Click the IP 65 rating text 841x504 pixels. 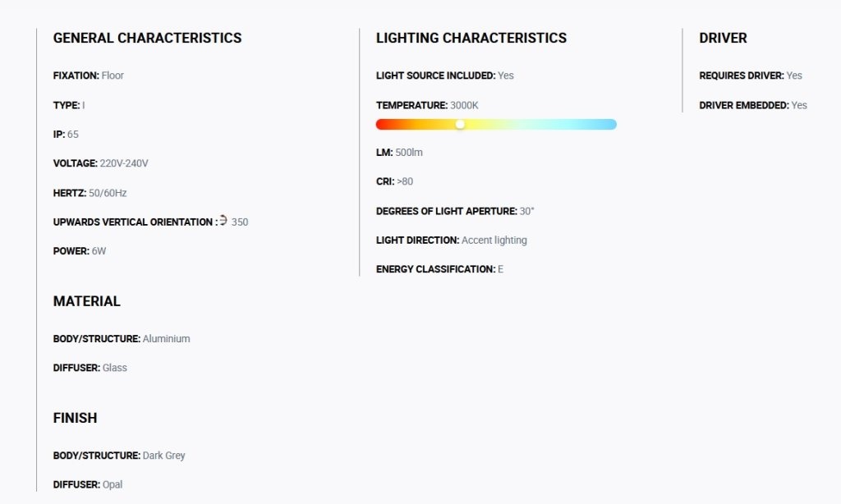point(66,135)
